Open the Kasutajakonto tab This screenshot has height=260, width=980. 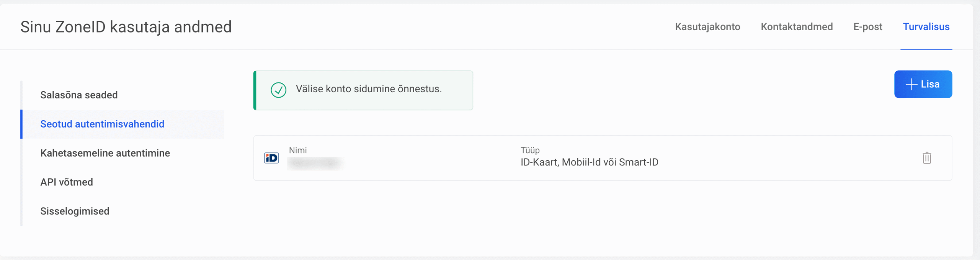coord(707,27)
